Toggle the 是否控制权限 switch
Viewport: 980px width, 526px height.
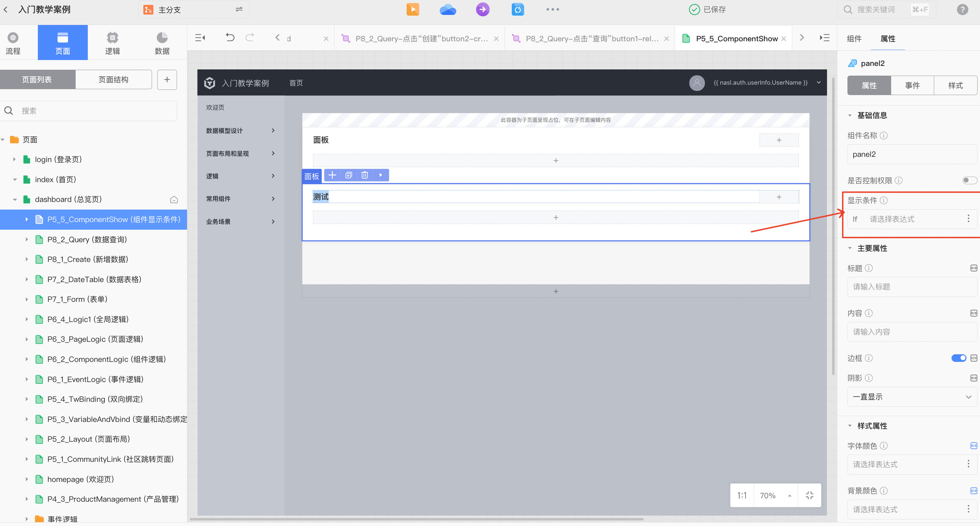[969, 180]
